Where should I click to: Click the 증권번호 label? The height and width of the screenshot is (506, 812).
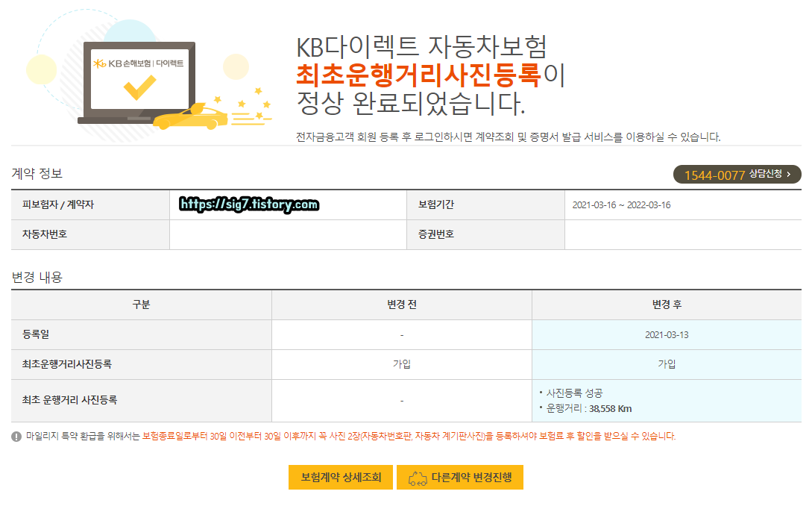click(436, 234)
